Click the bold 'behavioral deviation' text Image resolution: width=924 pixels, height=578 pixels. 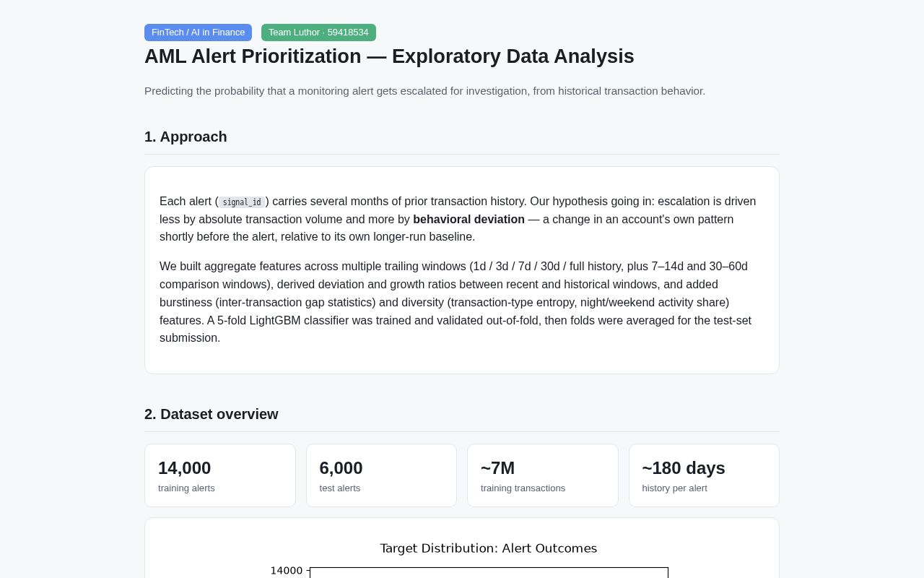tap(468, 219)
